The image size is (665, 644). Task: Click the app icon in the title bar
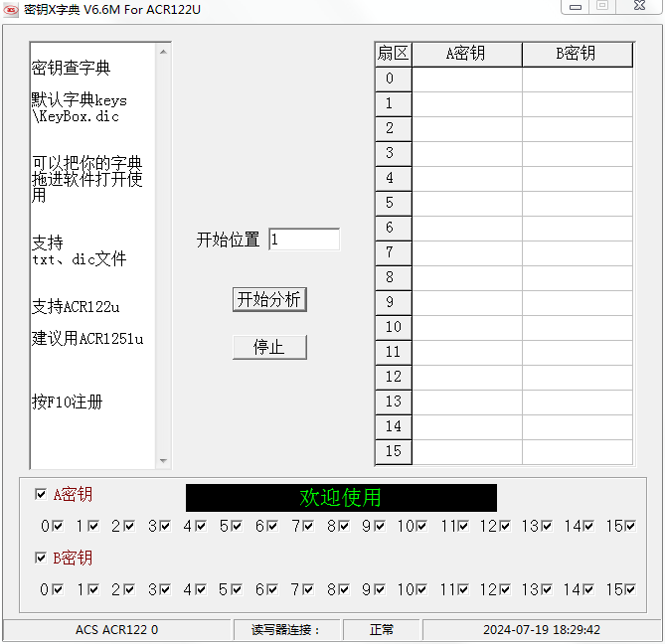pyautogui.click(x=11, y=9)
